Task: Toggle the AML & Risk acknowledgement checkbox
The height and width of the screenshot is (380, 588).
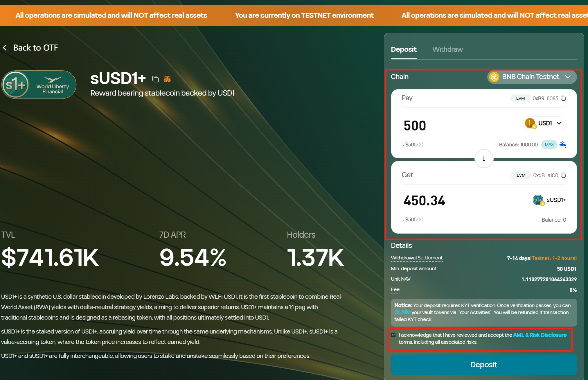Action: [x=393, y=335]
